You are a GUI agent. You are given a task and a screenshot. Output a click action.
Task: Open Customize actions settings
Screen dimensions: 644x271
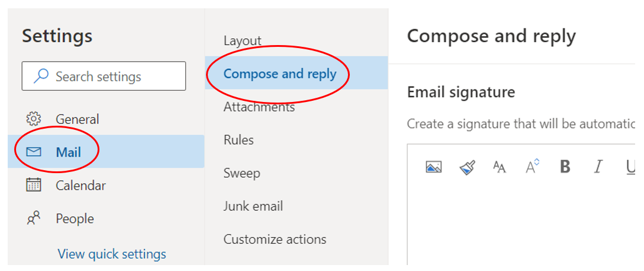pyautogui.click(x=275, y=240)
